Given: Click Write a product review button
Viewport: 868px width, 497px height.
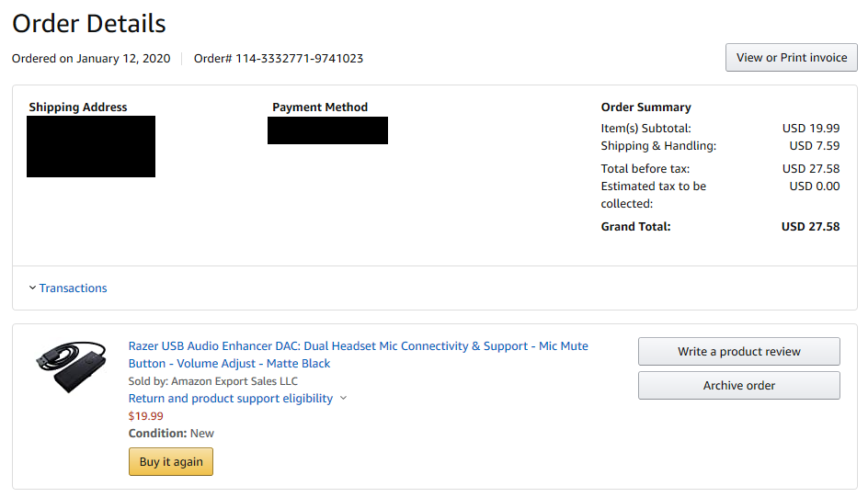Looking at the screenshot, I should 739,352.
